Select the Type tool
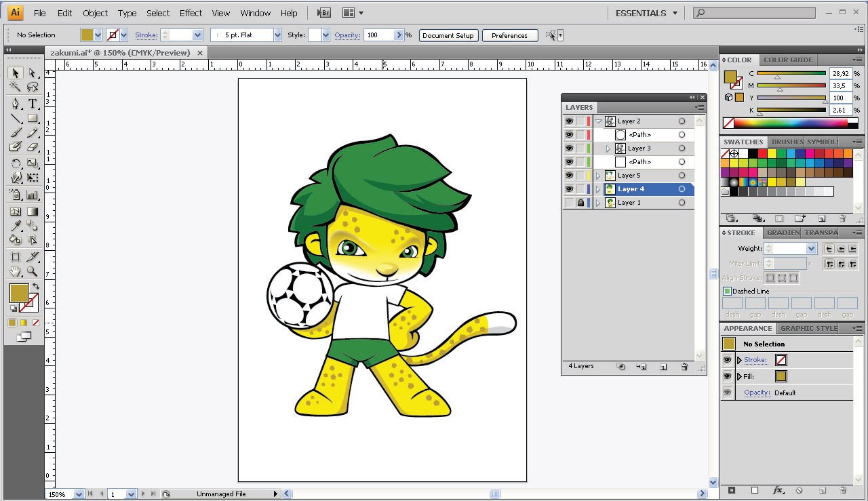This screenshot has height=501, width=868. [x=32, y=104]
